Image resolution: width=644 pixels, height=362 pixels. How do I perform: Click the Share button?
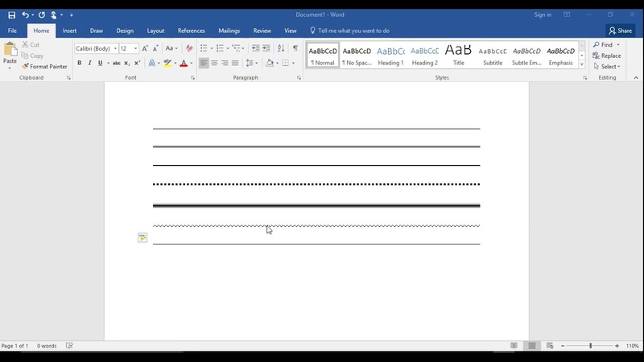point(620,31)
